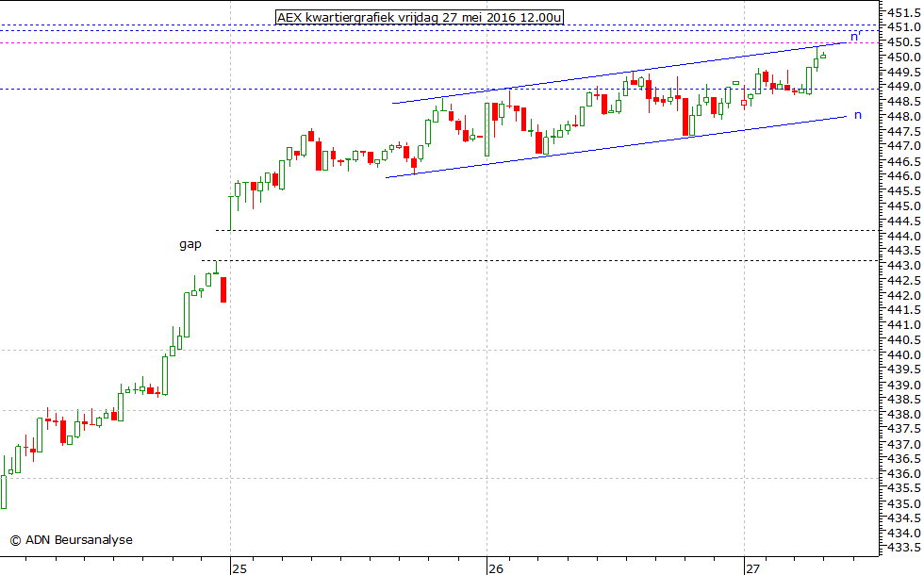
Task: Click the blue label 'n' at the lower channel line
Action: 858,115
